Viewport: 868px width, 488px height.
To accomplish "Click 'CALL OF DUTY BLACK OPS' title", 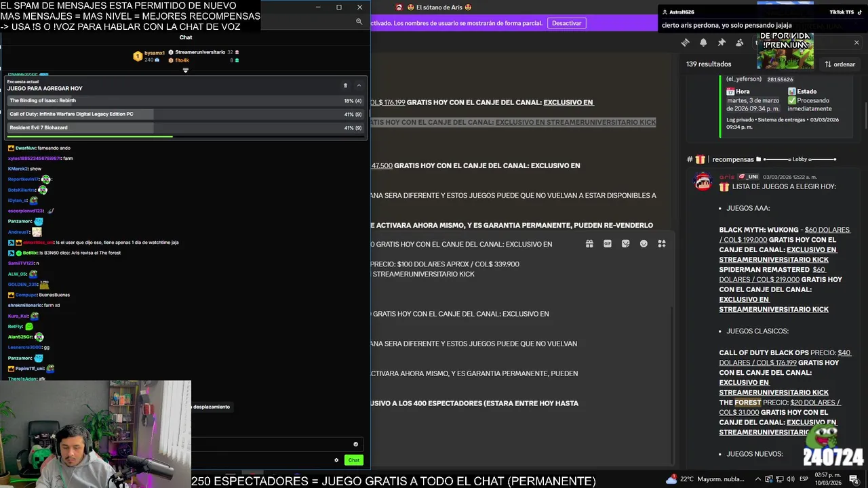I will pyautogui.click(x=764, y=353).
